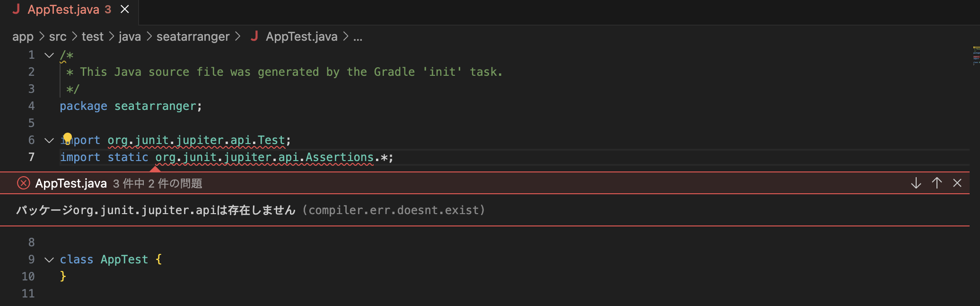Click the breadcrumb ellipsis symbol item
980x306 pixels.
[x=358, y=36]
